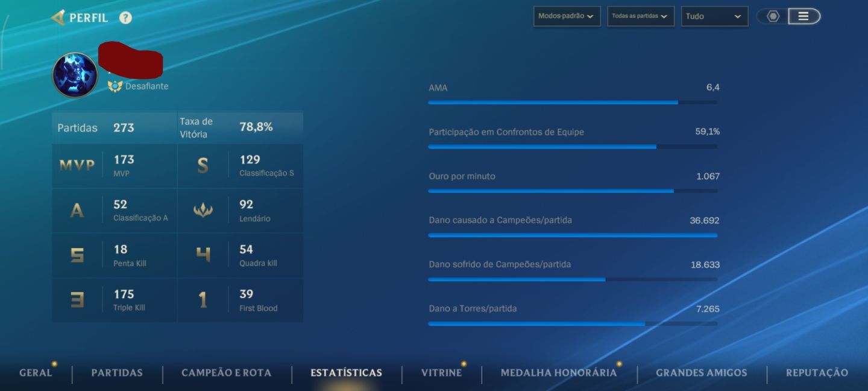Click the Penta Kill count 18
Screen dimensions: 868x391
[x=120, y=249]
